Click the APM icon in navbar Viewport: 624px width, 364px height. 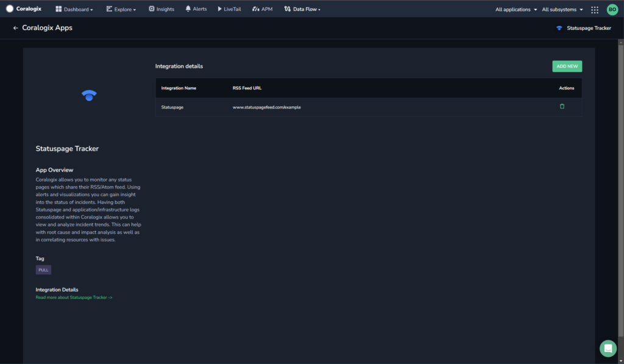[x=255, y=9]
